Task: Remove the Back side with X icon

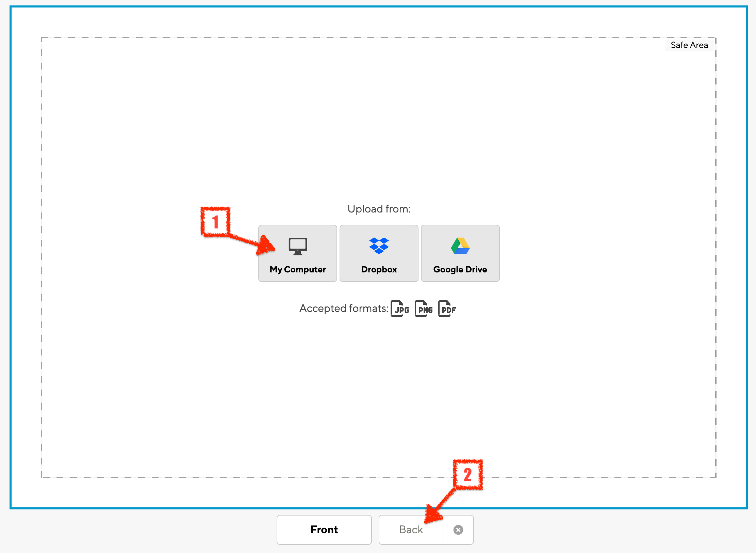Action: [458, 530]
